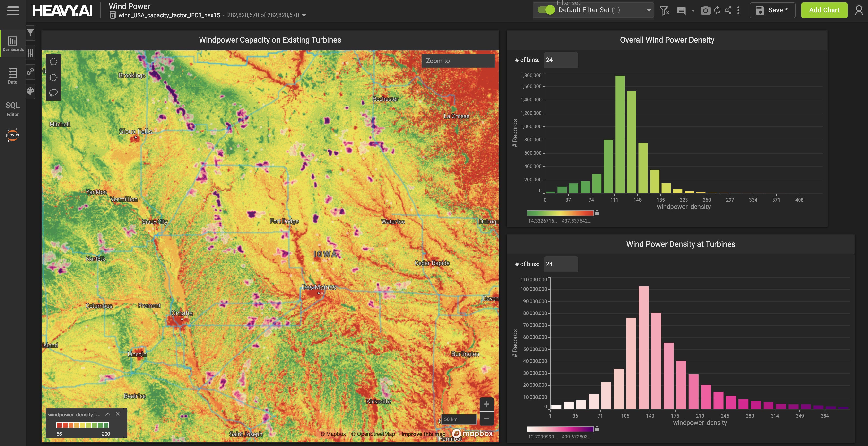This screenshot has width=868, height=446.
Task: Clear all filters with funnel-x icon
Action: (x=664, y=10)
